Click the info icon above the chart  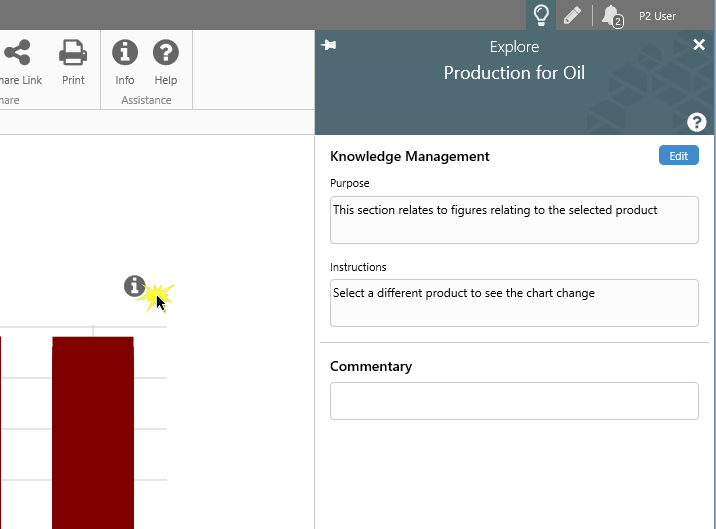(134, 286)
